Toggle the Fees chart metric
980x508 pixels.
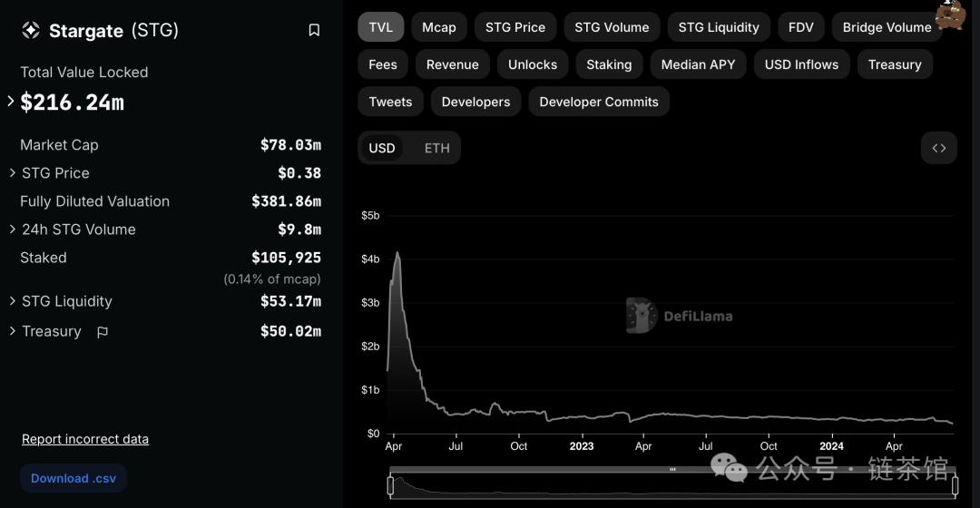coord(383,64)
